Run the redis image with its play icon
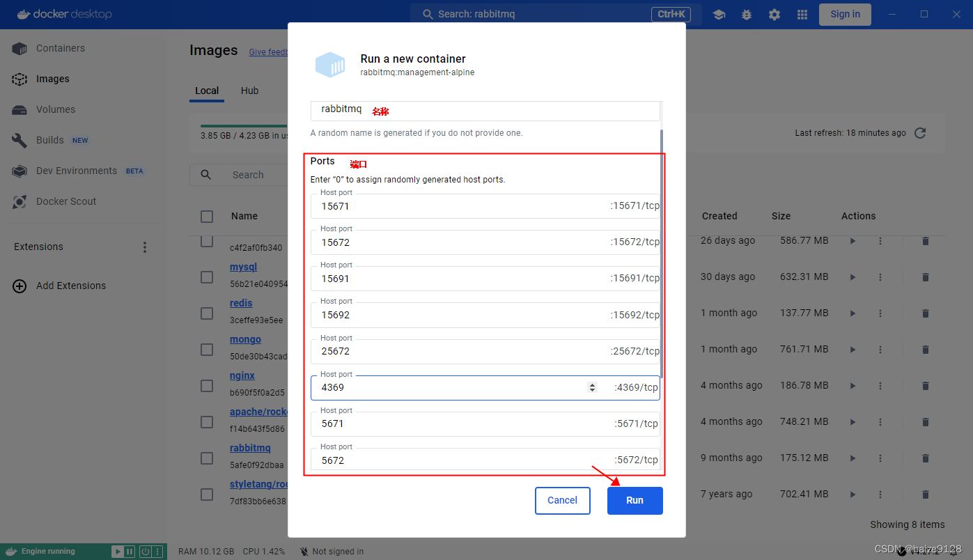This screenshot has width=973, height=560. (853, 313)
